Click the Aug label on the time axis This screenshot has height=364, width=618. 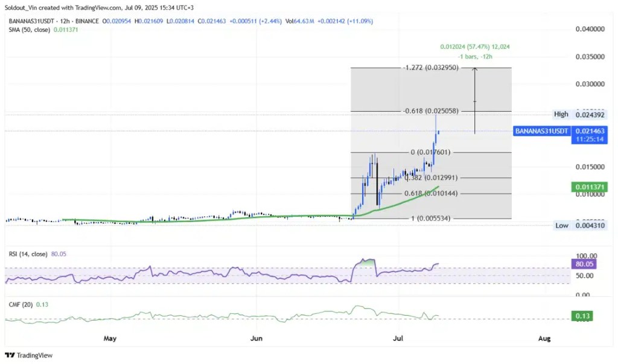point(544,338)
